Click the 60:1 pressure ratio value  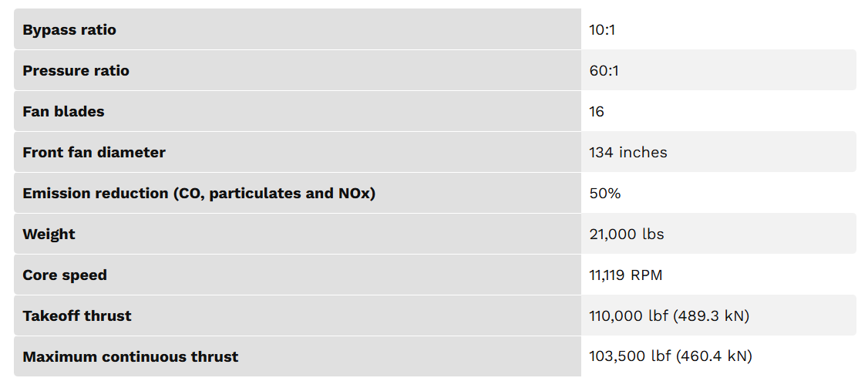pyautogui.click(x=604, y=71)
